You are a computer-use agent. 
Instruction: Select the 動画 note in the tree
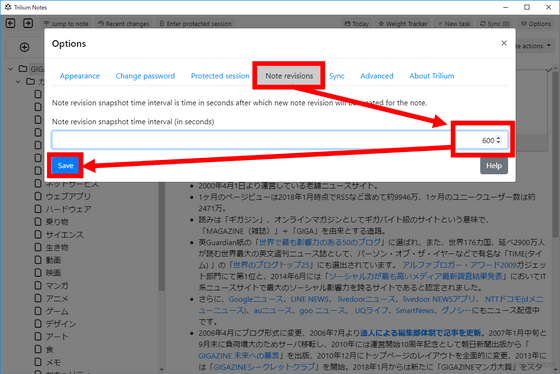pyautogui.click(x=53, y=260)
